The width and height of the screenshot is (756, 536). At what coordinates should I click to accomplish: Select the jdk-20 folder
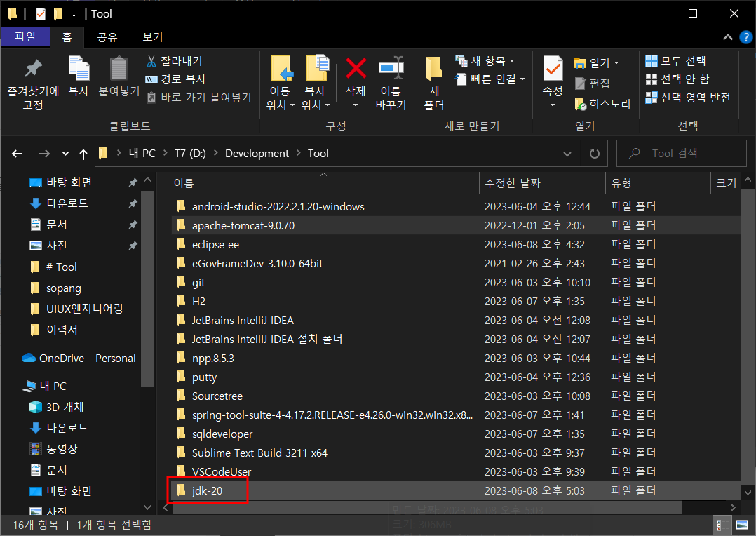coord(456,490)
